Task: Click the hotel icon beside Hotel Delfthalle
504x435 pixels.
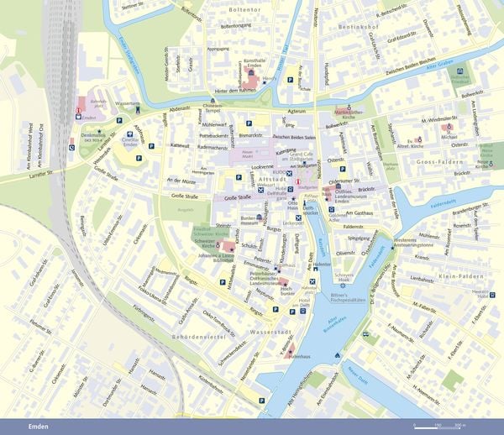Action: click(291, 189)
